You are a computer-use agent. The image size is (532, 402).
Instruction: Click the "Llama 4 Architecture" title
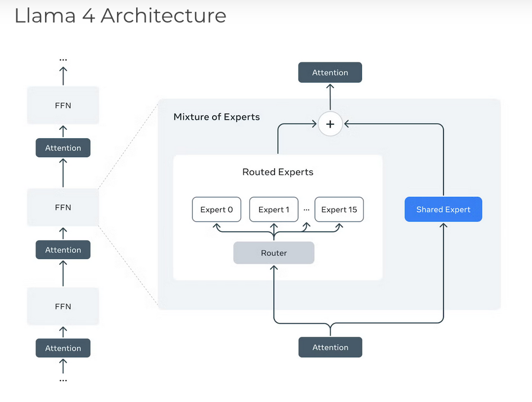click(120, 16)
